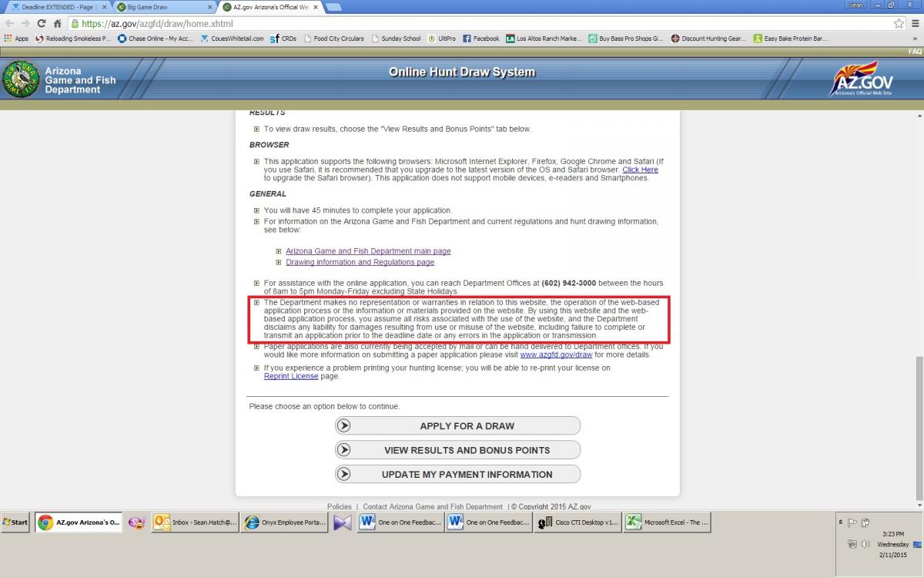The height and width of the screenshot is (578, 924).
Task: Click UPDATE MY PAYMENT INFORMATION button
Action: tap(457, 474)
